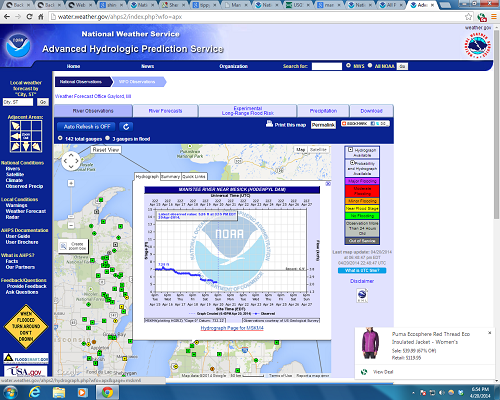Screen dimensions: 500x400
Task: Select the All NOAA search radio button
Action: tap(370, 65)
